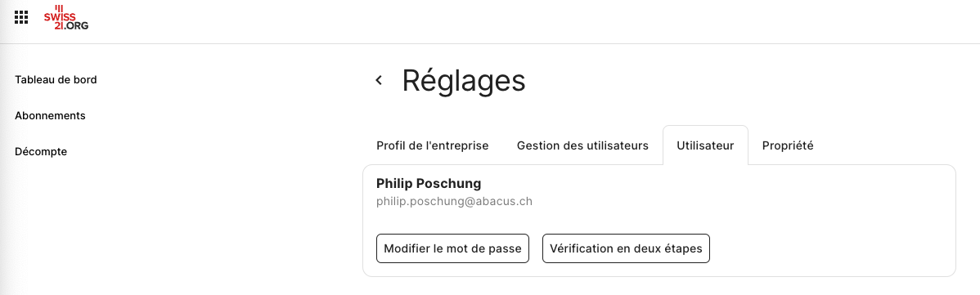
Task: Click empty space right of Propriété tab
Action: click(x=888, y=145)
